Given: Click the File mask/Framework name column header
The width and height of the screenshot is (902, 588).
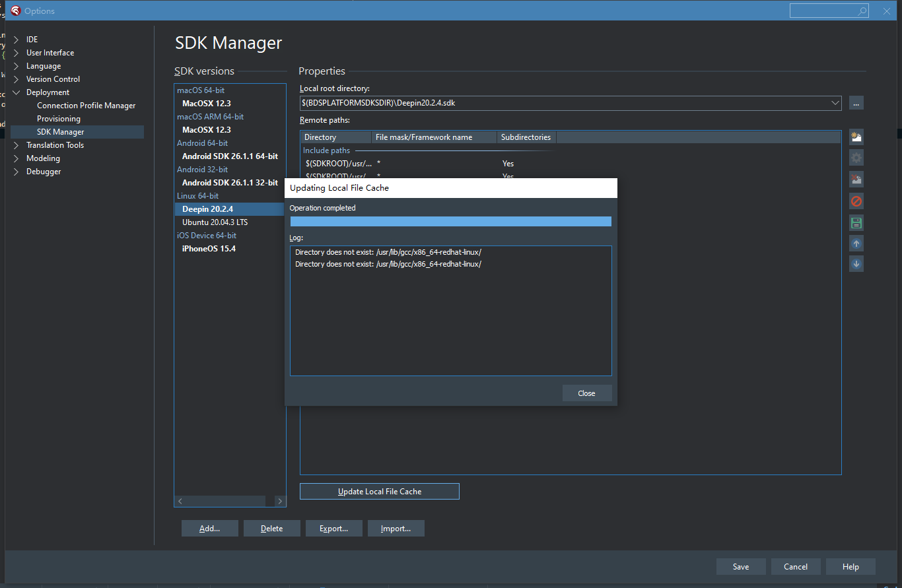Looking at the screenshot, I should point(434,137).
